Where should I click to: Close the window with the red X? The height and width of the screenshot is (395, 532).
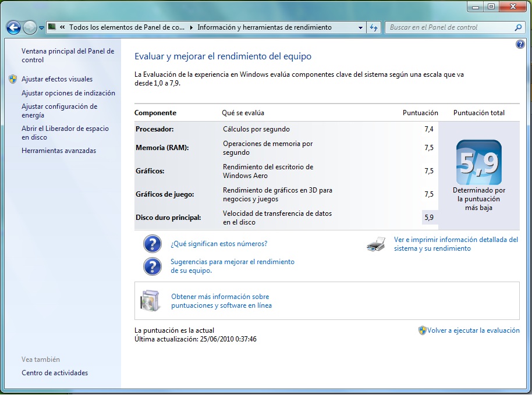click(513, 6)
